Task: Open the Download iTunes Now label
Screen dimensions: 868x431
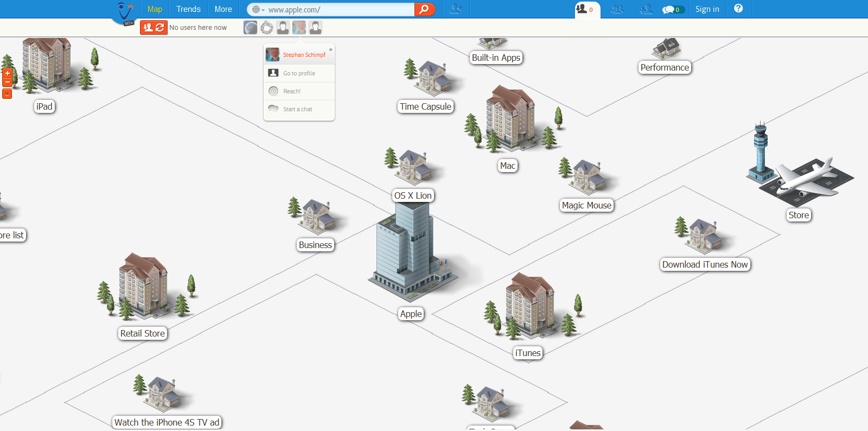Action: (x=705, y=264)
